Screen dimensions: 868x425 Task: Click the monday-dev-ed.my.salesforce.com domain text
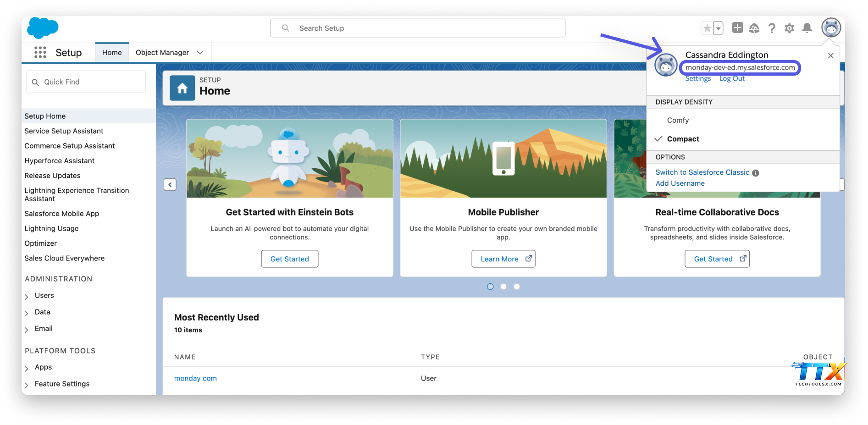(740, 67)
